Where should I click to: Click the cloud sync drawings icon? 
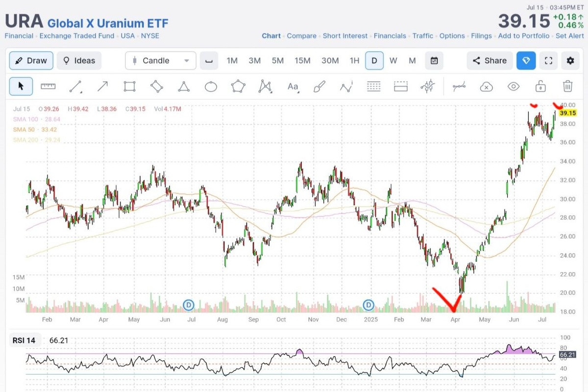click(x=486, y=87)
